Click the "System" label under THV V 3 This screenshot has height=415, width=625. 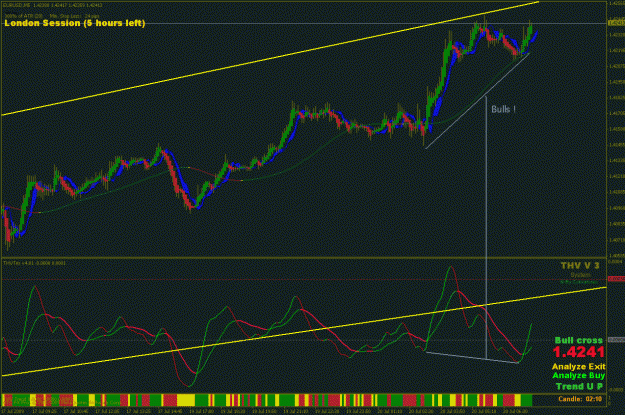click(580, 275)
